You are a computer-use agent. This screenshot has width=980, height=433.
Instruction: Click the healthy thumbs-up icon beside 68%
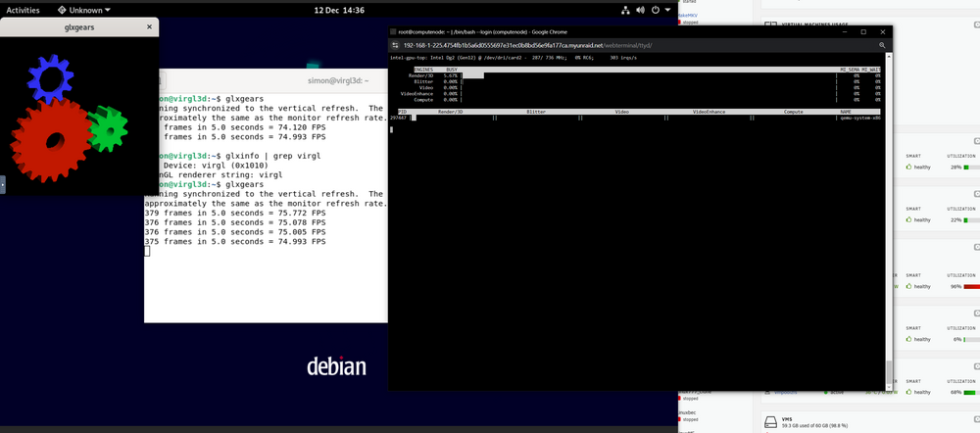[x=909, y=393]
